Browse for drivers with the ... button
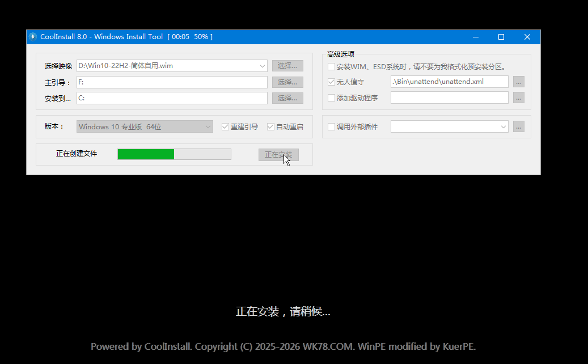 (519, 98)
